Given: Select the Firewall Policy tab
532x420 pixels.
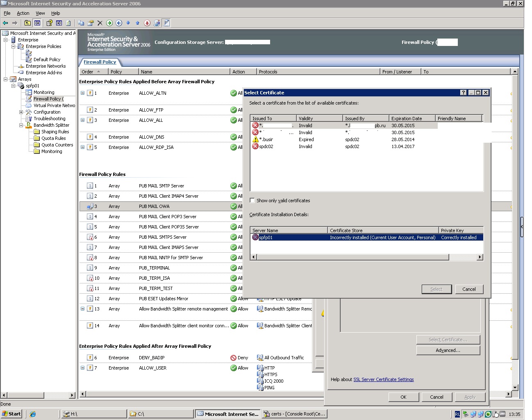Looking at the screenshot, I should click(100, 62).
